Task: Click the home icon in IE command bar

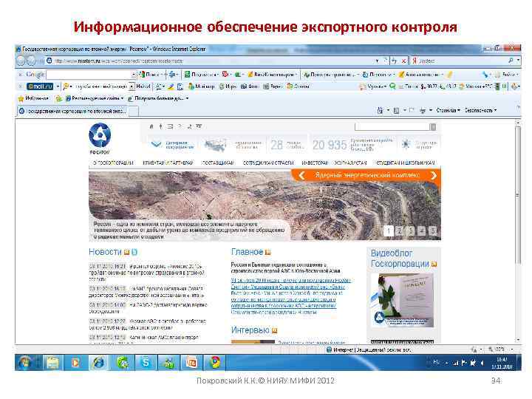Action: (380, 110)
